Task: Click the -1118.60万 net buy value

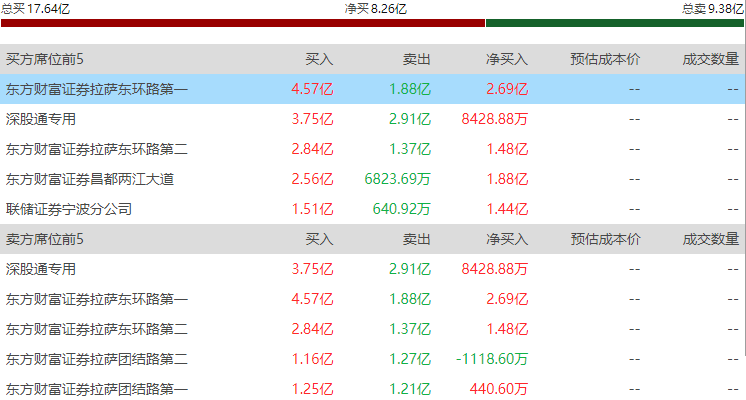Action: (x=492, y=359)
